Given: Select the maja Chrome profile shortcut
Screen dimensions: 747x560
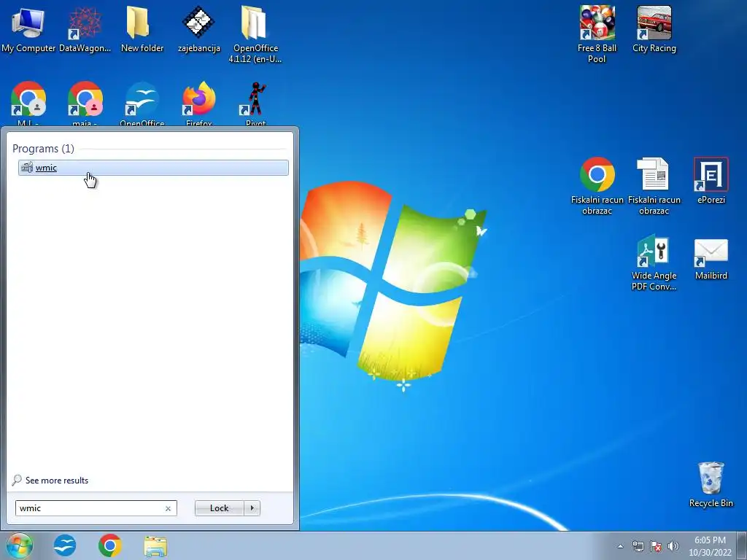Looking at the screenshot, I should click(85, 104).
